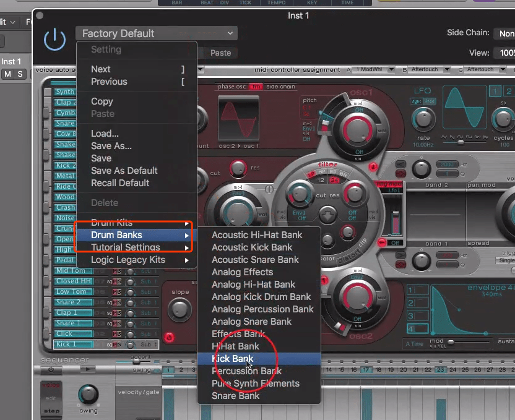Select Kick Bank from Drum Banks submenu

coord(233,359)
